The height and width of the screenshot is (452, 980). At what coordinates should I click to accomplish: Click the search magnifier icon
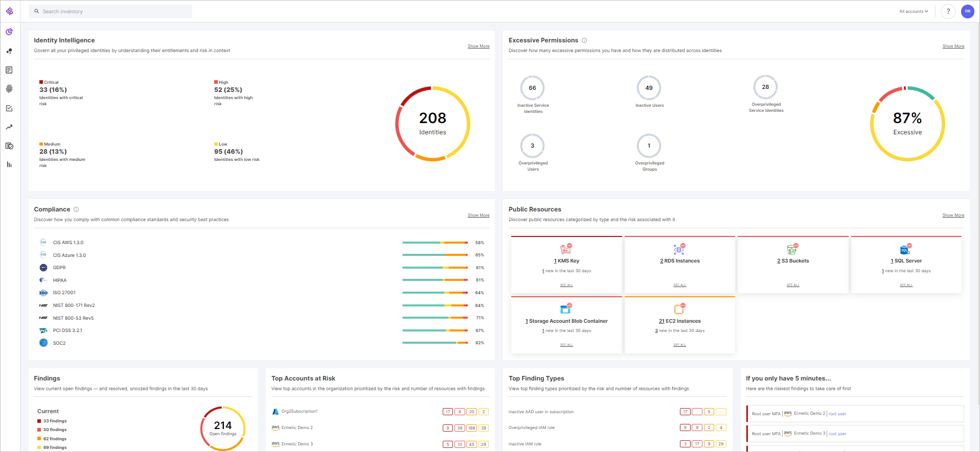tap(37, 11)
